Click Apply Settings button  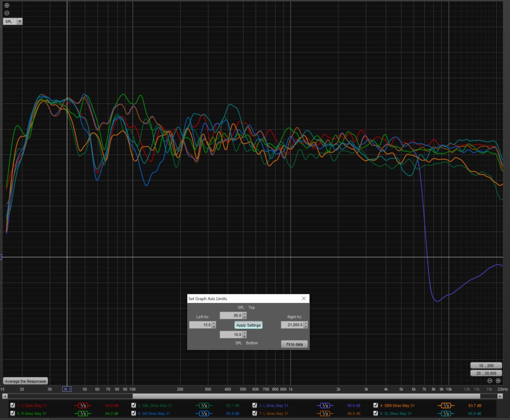tap(248, 325)
